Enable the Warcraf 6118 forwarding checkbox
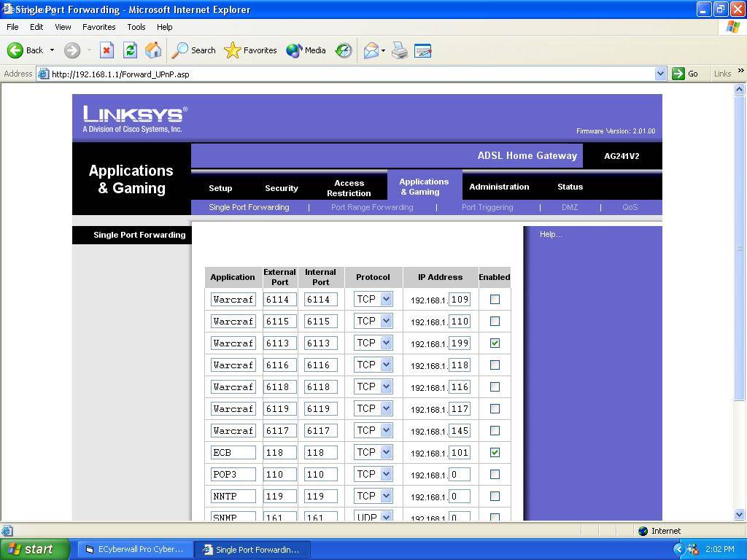The width and height of the screenshot is (747, 560). pyautogui.click(x=495, y=387)
